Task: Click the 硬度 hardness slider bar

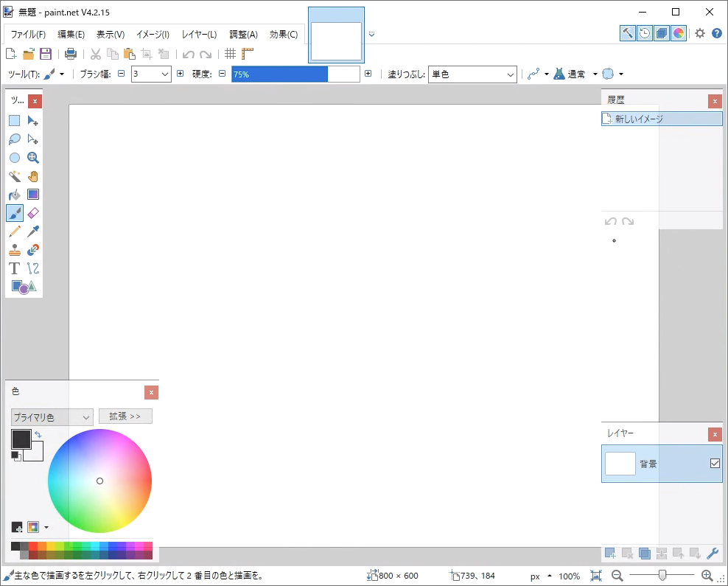Action: 295,74
